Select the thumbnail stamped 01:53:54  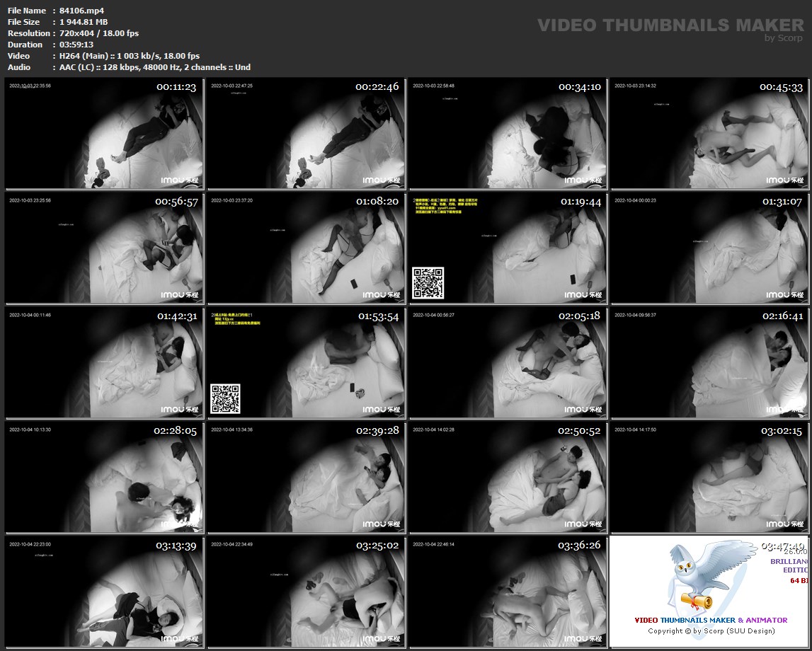click(x=306, y=362)
